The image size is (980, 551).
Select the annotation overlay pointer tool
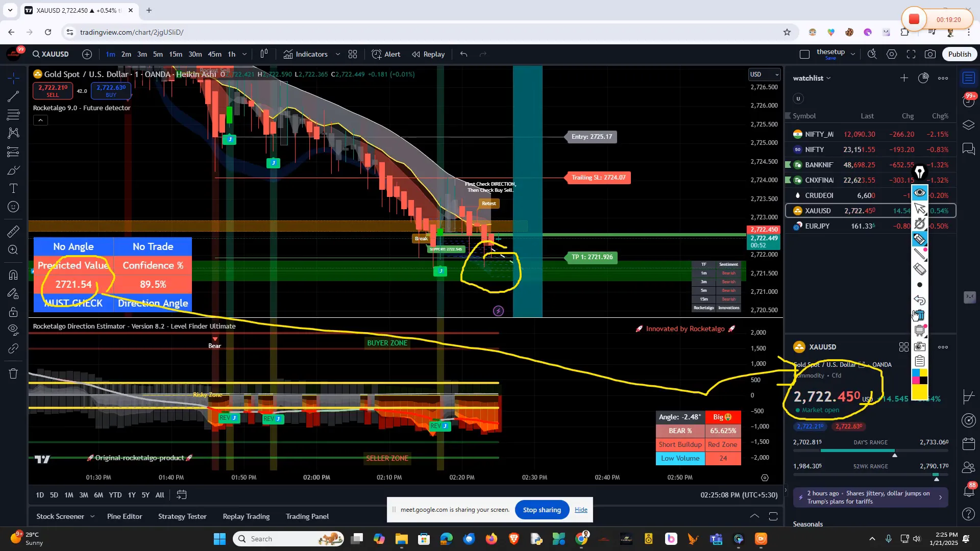pos(920,208)
